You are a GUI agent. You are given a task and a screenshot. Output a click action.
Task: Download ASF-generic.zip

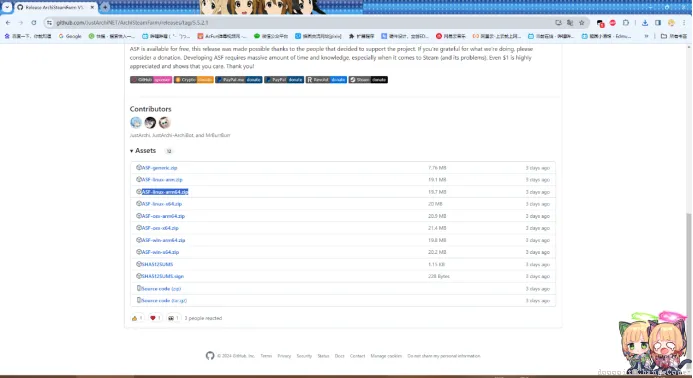pos(160,168)
